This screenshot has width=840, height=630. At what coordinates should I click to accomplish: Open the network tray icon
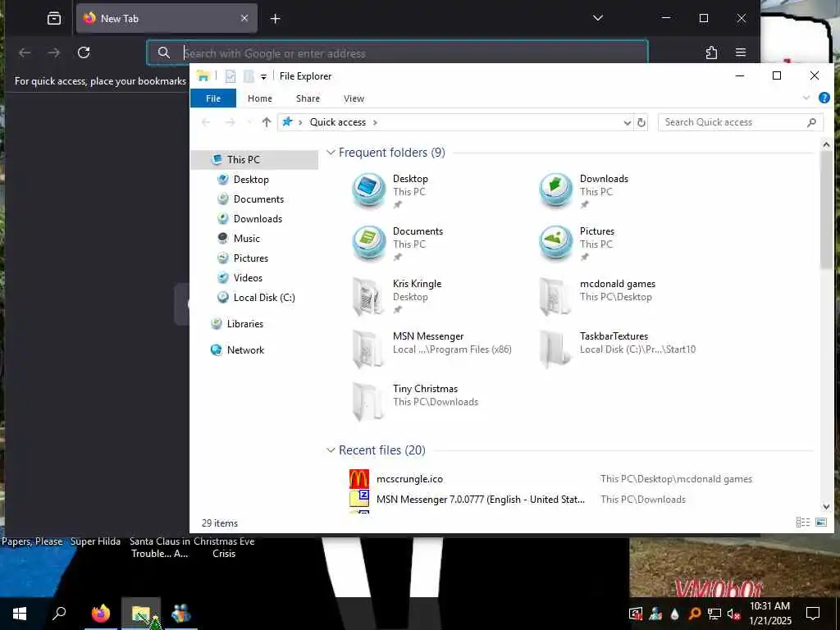[x=714, y=614]
